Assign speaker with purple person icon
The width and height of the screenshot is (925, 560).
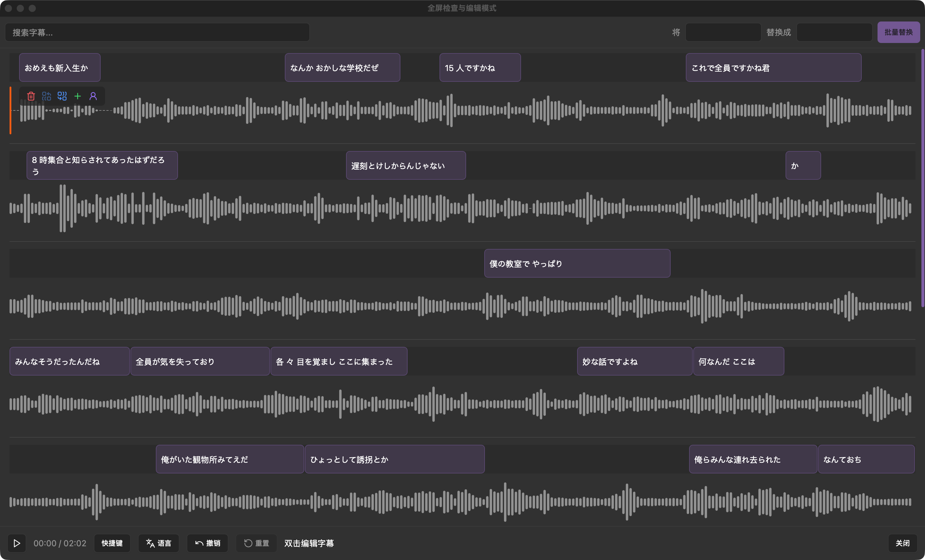point(93,96)
